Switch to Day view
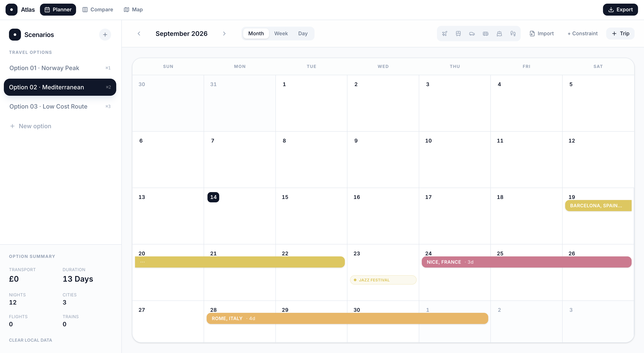The image size is (644, 353). 303,34
